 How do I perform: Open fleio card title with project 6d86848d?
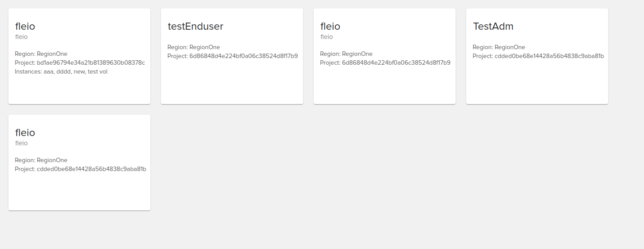pyautogui.click(x=330, y=26)
